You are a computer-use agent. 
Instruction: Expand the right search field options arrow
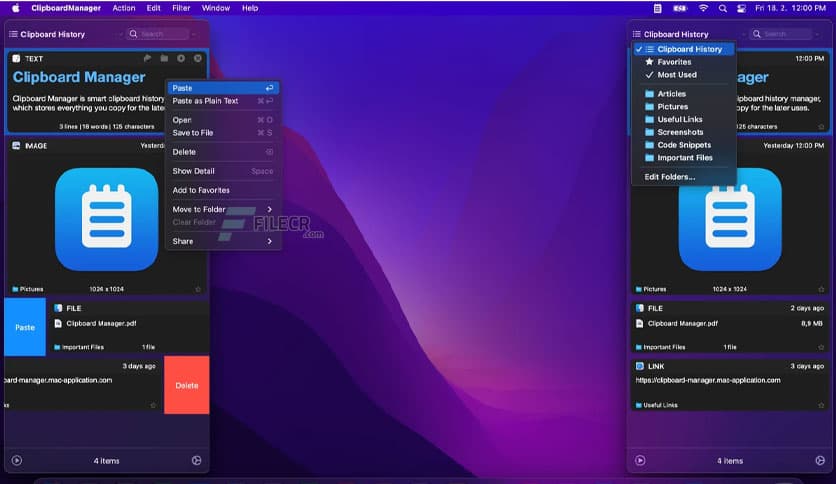point(817,34)
